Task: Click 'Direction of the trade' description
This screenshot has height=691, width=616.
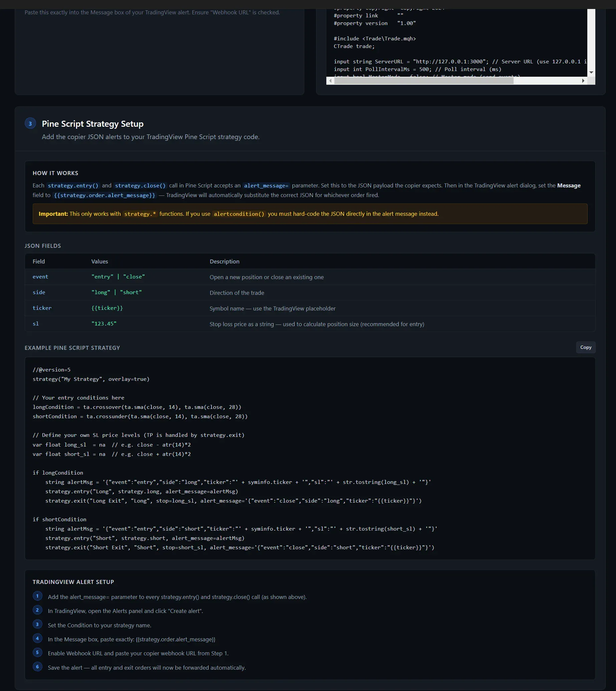Action: click(237, 293)
